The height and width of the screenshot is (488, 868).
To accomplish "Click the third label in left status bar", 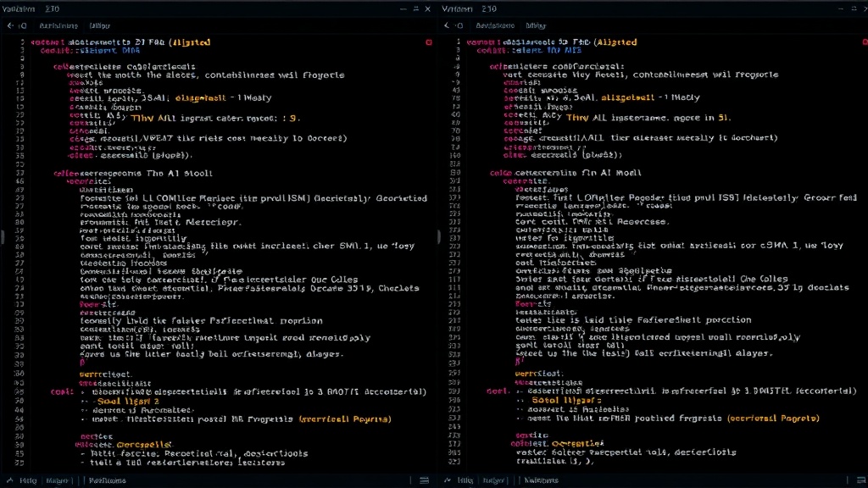I will click(108, 480).
